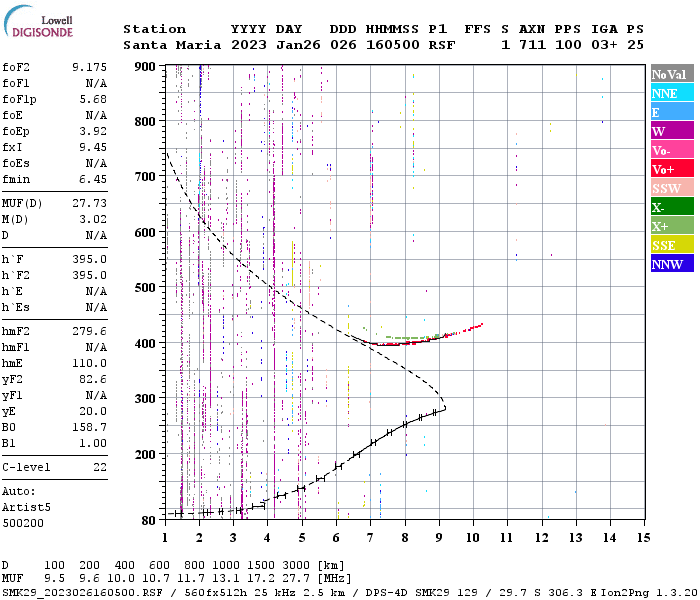Click the 80 km height axis label
Viewport: 700px width, 600px height.
tap(148, 520)
